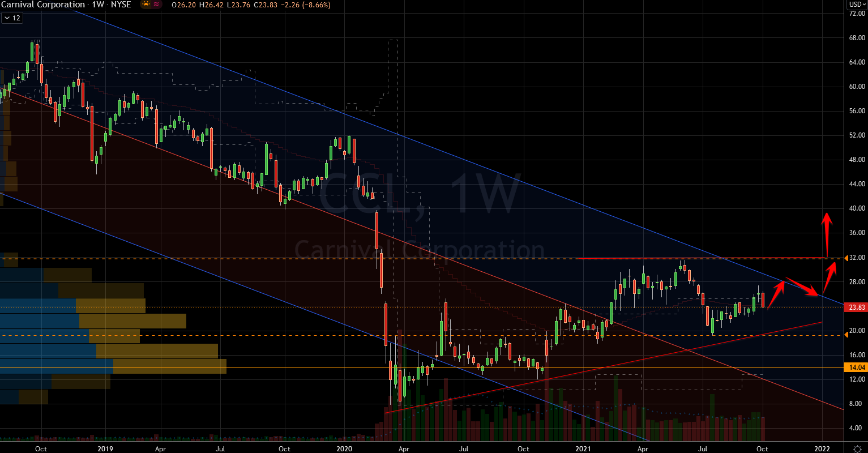The width and height of the screenshot is (868, 453).
Task: Click the 2020 label on time axis
Action: [344, 449]
